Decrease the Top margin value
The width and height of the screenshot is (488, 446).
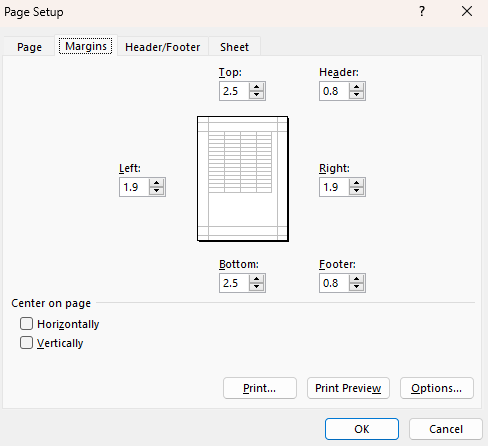256,95
